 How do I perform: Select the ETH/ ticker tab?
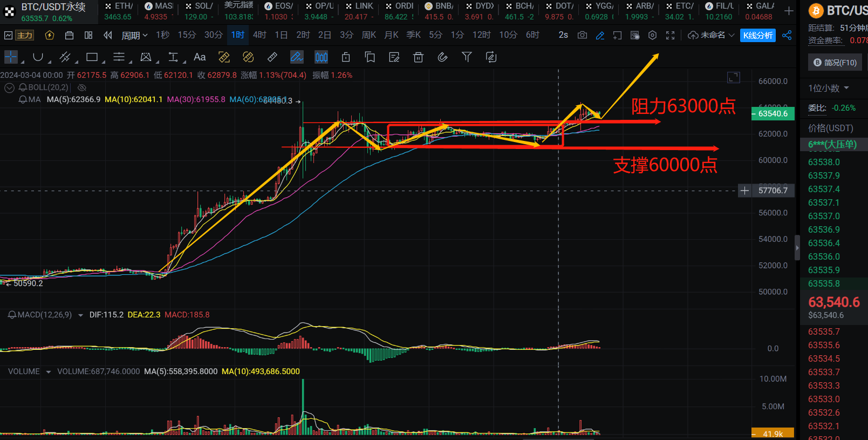tap(119, 11)
